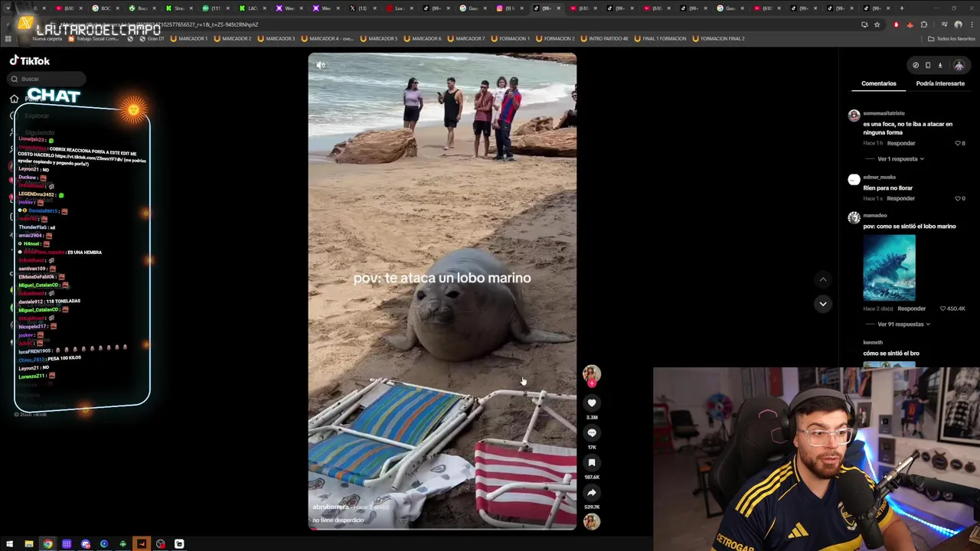Open the orange-highlighted taskbar app
This screenshot has width=980, height=551.
click(x=142, y=544)
